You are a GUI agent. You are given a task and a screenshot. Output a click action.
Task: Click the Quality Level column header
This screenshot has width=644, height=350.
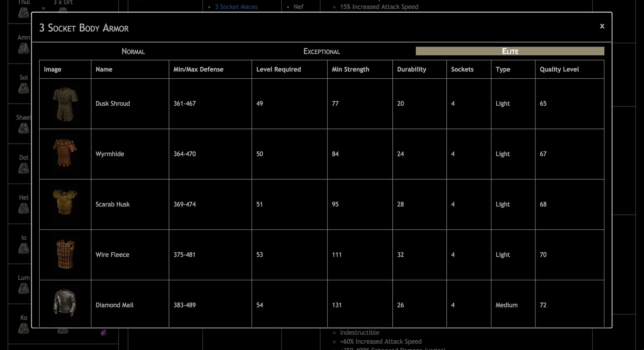559,69
